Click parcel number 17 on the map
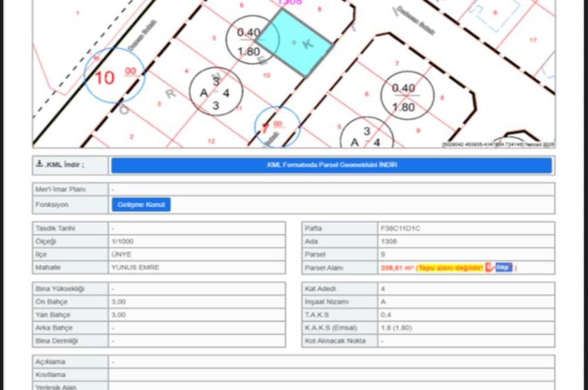The height and width of the screenshot is (390, 588). click(x=533, y=40)
